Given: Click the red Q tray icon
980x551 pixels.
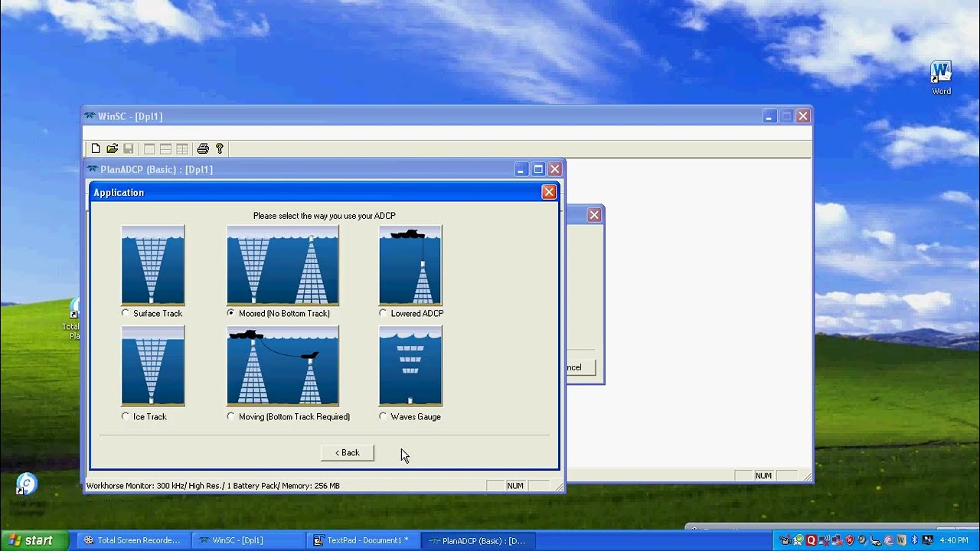Looking at the screenshot, I should [x=811, y=540].
